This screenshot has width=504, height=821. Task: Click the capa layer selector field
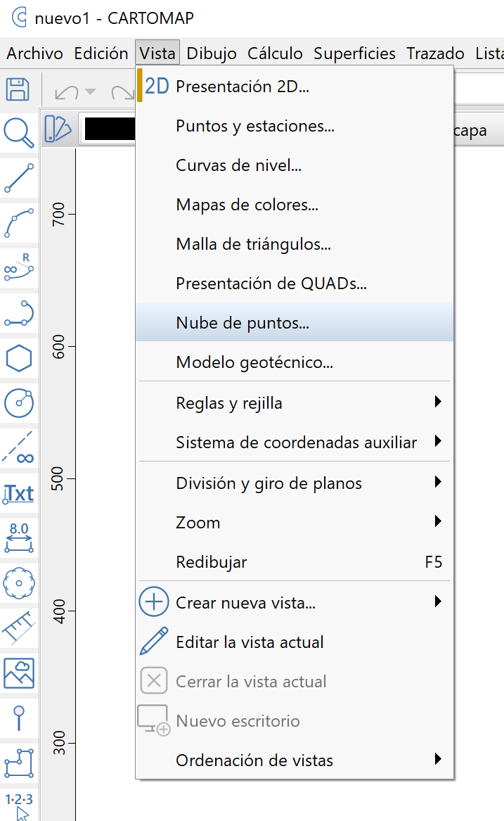pos(470,130)
